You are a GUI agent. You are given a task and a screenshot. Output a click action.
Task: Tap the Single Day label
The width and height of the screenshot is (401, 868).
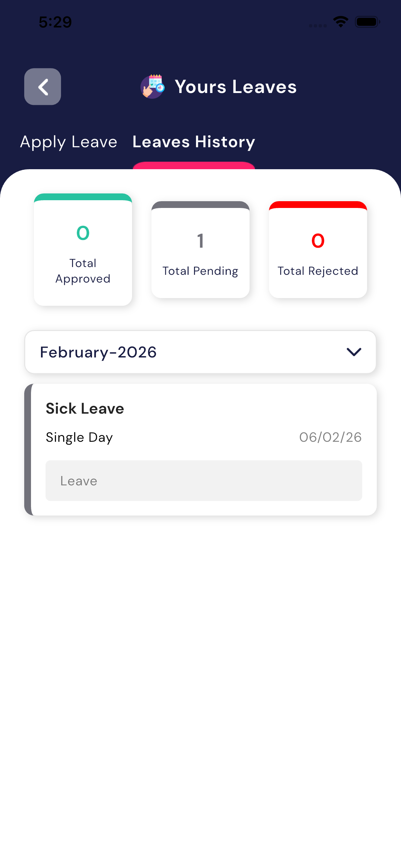[79, 437]
